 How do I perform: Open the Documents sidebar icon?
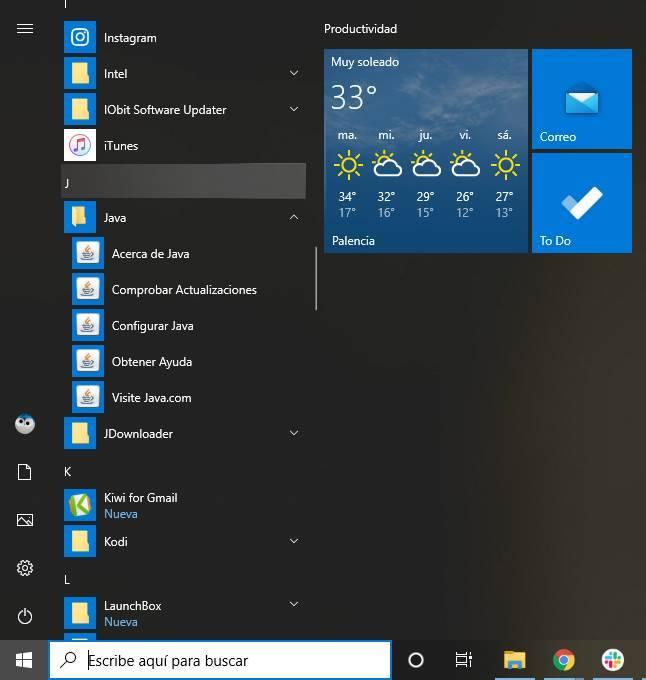[25, 472]
